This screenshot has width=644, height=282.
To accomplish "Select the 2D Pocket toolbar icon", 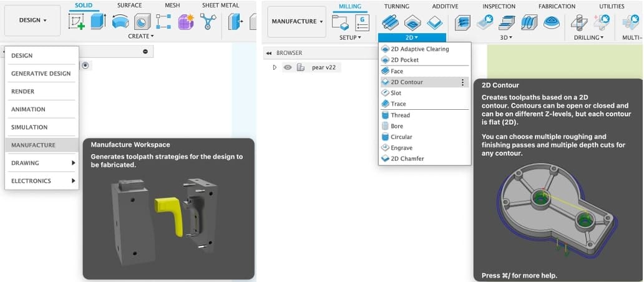I will [412, 22].
